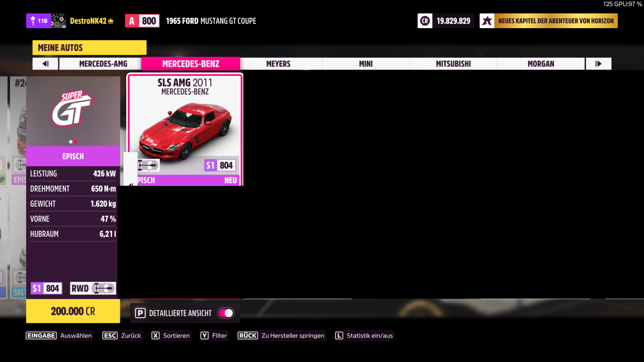
Task: Click the Super GT category logo
Action: (x=72, y=109)
